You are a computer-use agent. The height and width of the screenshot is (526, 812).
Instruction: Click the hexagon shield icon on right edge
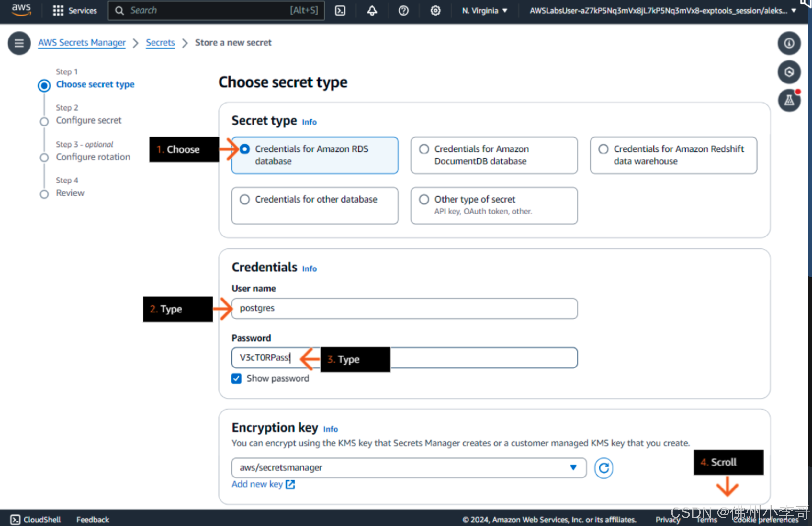point(789,72)
